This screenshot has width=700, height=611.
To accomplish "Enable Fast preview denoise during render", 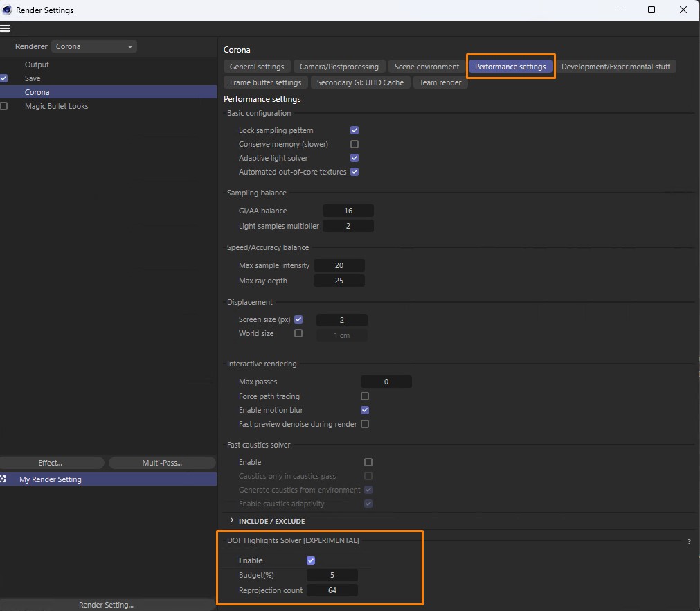I will coord(365,424).
